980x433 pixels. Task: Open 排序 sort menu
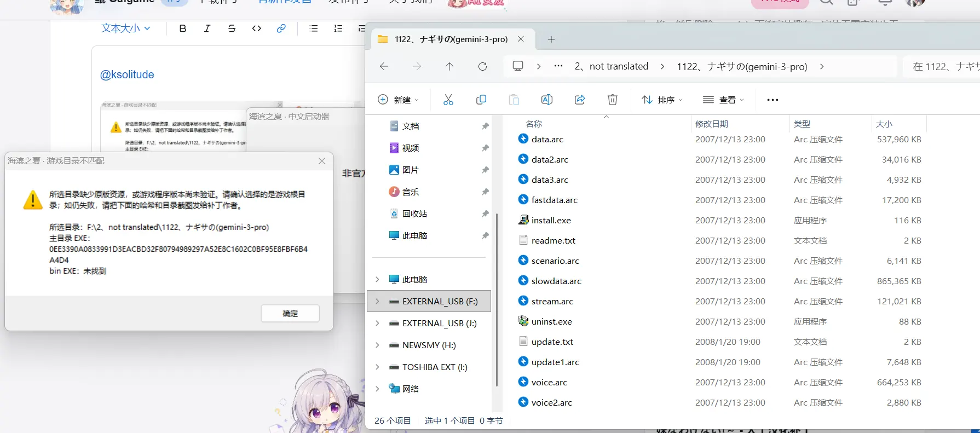pyautogui.click(x=662, y=100)
